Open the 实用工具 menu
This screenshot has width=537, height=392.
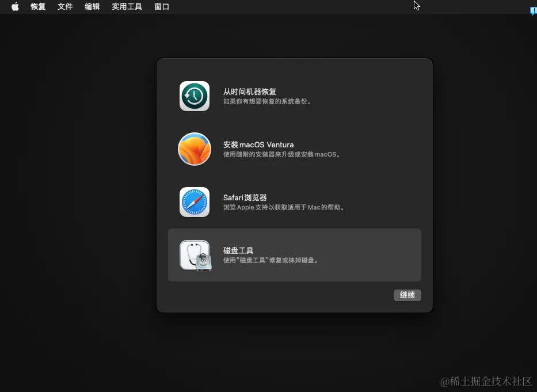coord(127,6)
